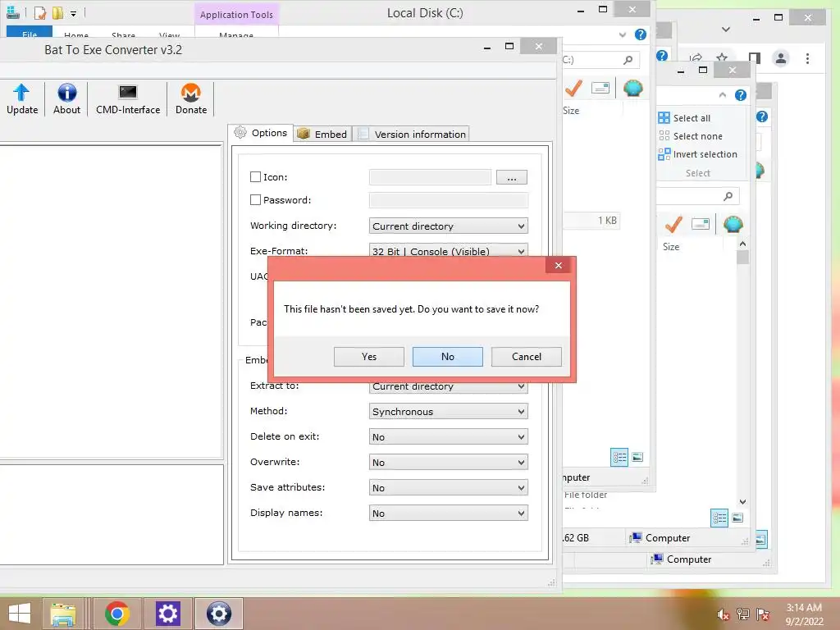Click the network tray icon
This screenshot has width=840, height=630.
(x=743, y=614)
